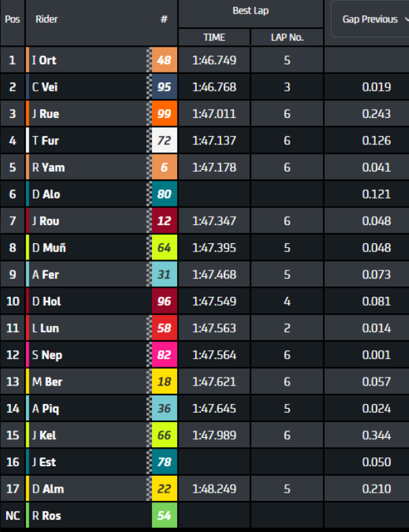Click the orange number 99 badge
Screen dimensions: 409x532
[164, 114]
